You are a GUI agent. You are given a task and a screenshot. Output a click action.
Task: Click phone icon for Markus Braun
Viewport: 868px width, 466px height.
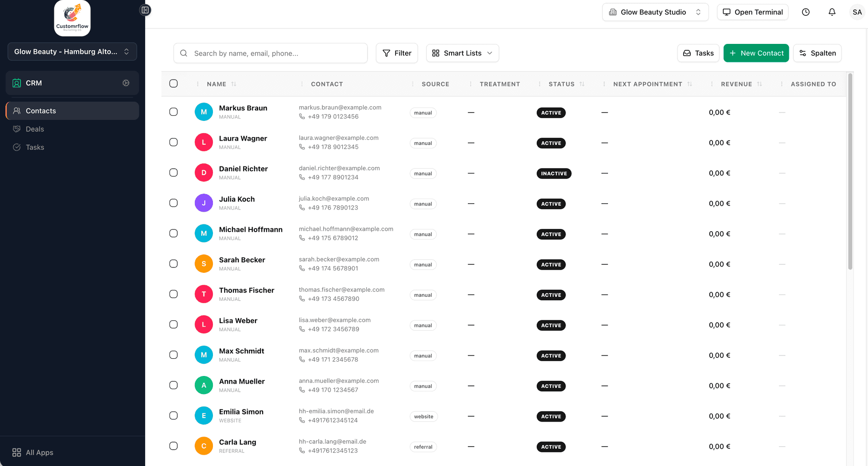tap(302, 117)
